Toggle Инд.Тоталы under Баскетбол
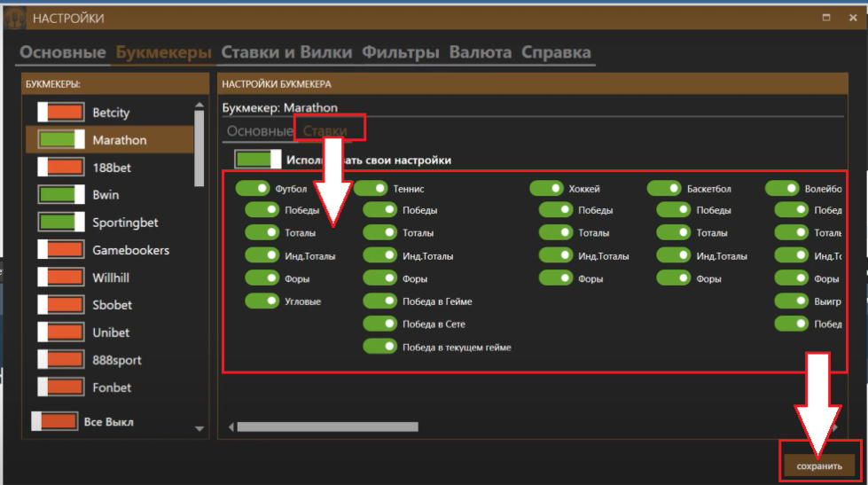This screenshot has height=485, width=868. point(674,255)
